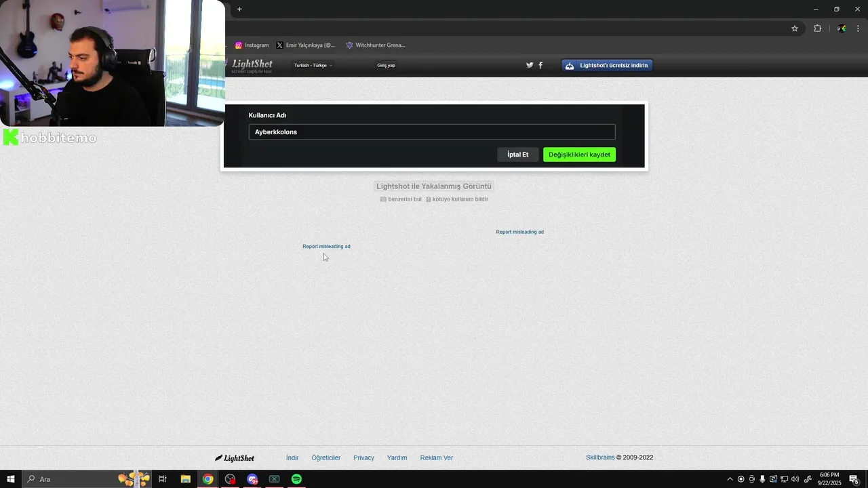Expand the Turkish - Türkçe language dropdown
The height and width of the screenshot is (488, 868).
[x=313, y=66]
